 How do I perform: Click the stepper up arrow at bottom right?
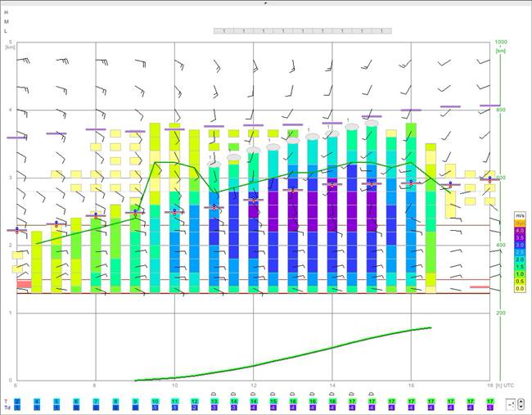coord(521,402)
